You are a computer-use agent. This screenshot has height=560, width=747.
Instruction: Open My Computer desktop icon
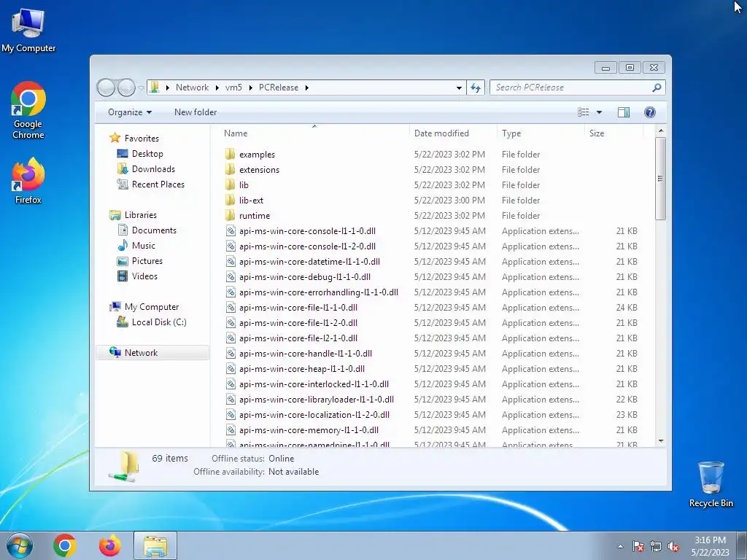pyautogui.click(x=28, y=31)
